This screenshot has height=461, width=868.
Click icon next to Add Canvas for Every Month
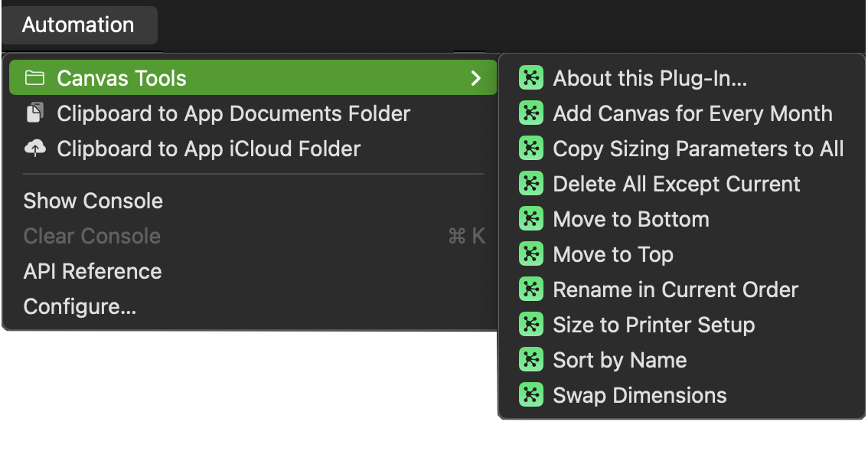[530, 113]
